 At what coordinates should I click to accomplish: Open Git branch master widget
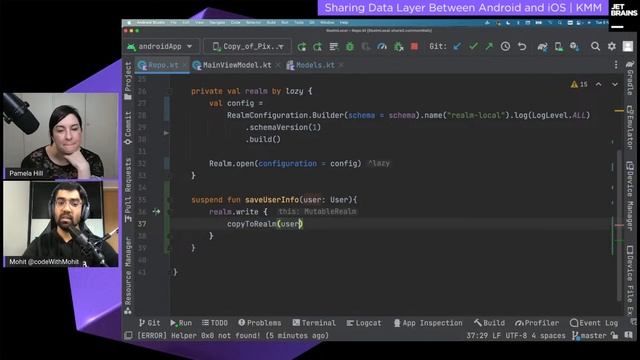(x=589, y=336)
